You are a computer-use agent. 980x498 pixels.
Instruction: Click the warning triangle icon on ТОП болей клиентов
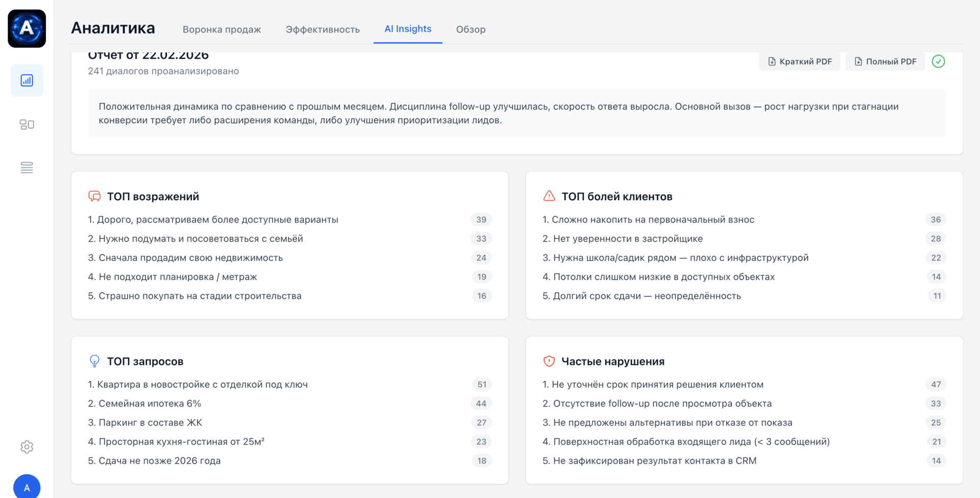[x=548, y=196]
